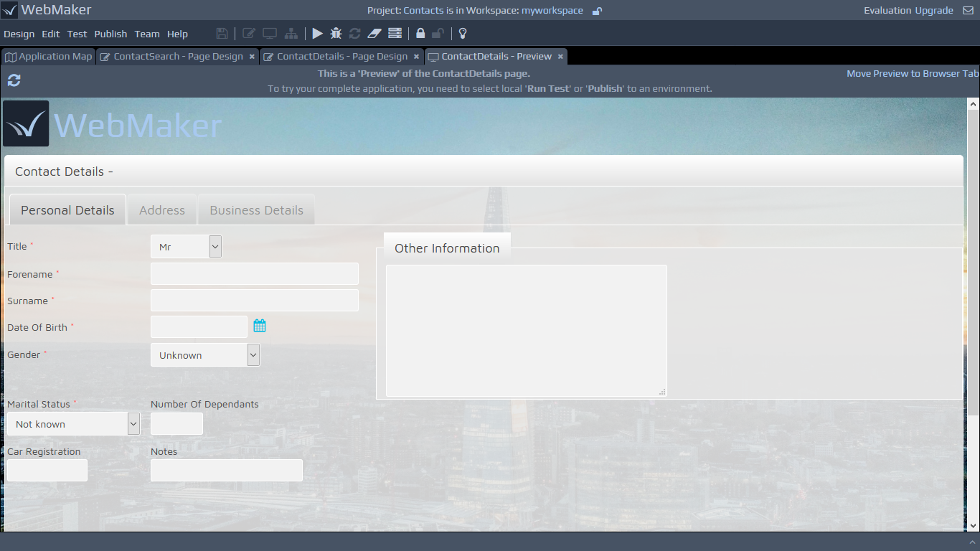The height and width of the screenshot is (551, 980).
Task: Switch to the Business Details form tab
Action: 256,210
